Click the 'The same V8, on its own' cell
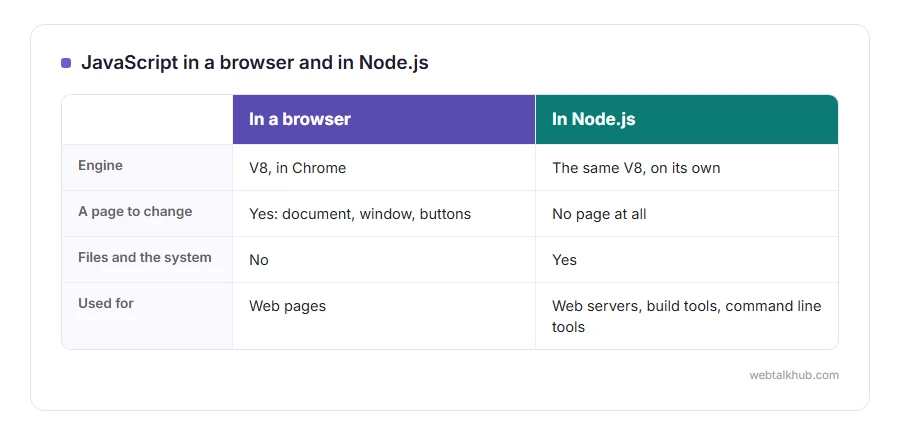Viewport: 900px width, 432px height. click(686, 168)
